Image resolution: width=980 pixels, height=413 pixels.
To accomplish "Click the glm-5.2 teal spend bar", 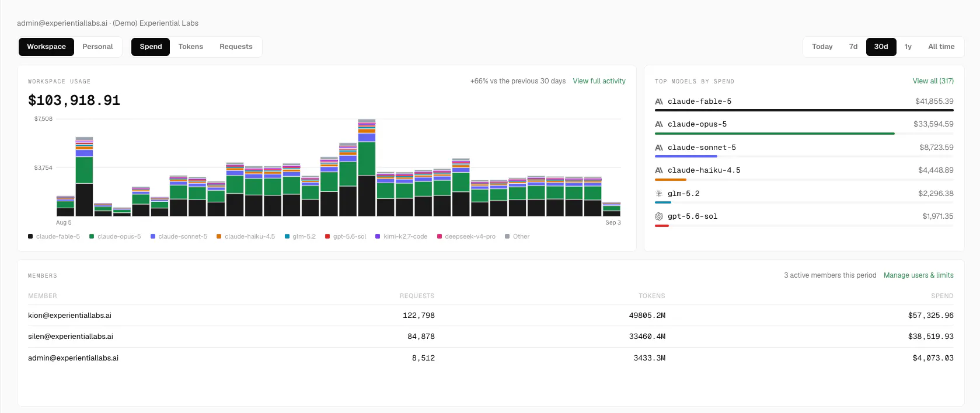I will pyautogui.click(x=663, y=202).
